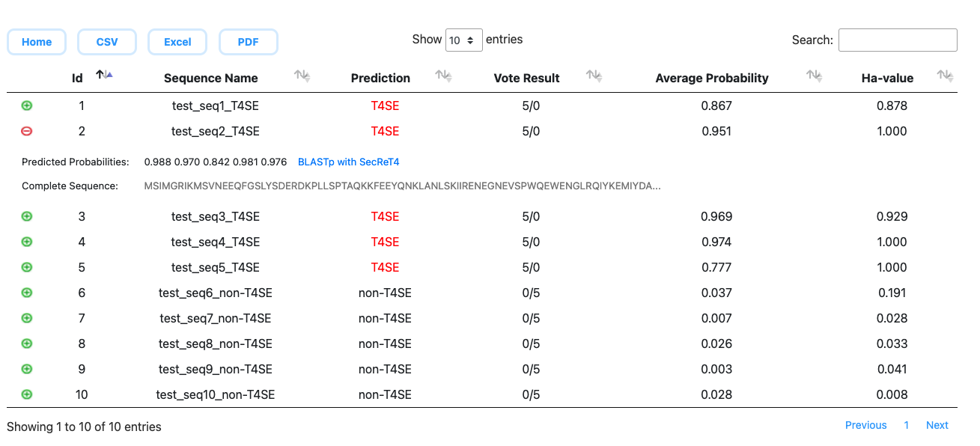Open the Show entries count dropdown
This screenshot has height=446, width=980.
coord(464,40)
